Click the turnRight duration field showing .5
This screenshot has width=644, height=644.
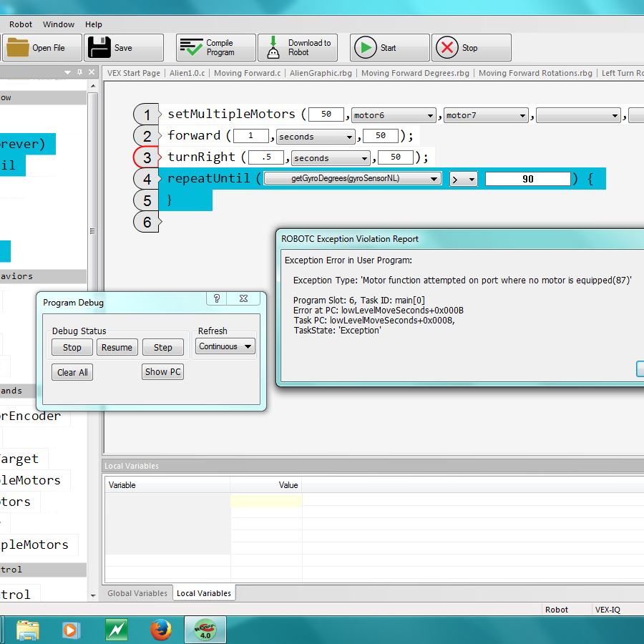pyautogui.click(x=266, y=157)
